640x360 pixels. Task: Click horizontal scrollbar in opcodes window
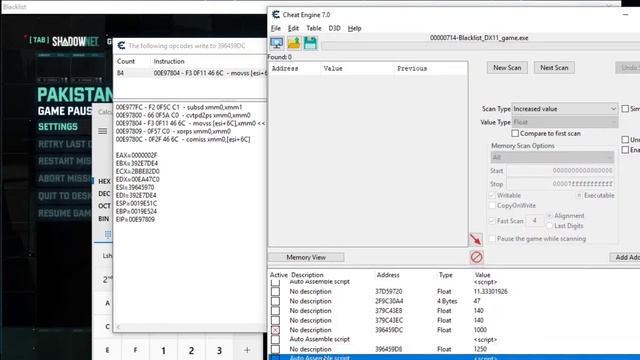tap(190, 327)
